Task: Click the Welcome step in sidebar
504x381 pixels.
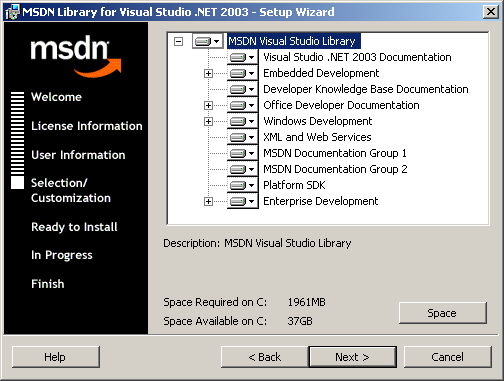Action: pos(56,97)
